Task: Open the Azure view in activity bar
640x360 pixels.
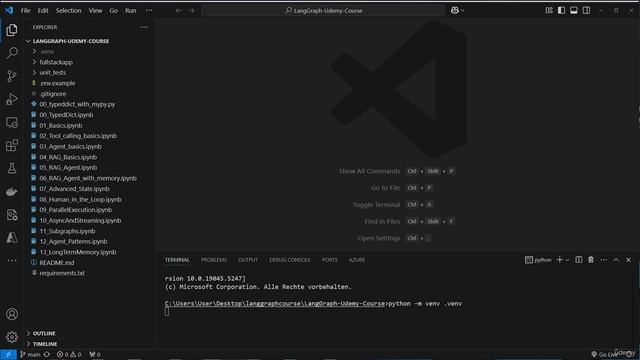Action: point(12,238)
